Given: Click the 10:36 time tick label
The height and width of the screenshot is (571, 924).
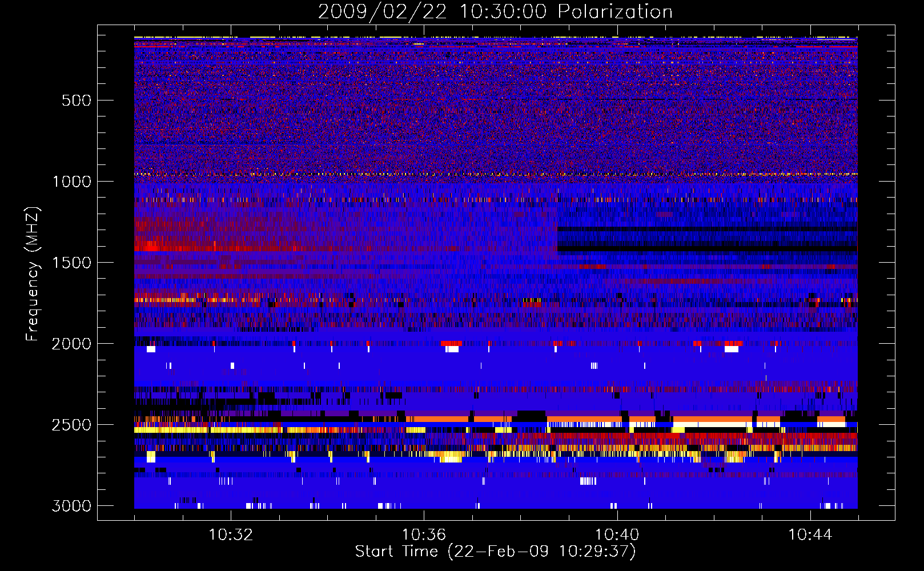Looking at the screenshot, I should tap(424, 535).
